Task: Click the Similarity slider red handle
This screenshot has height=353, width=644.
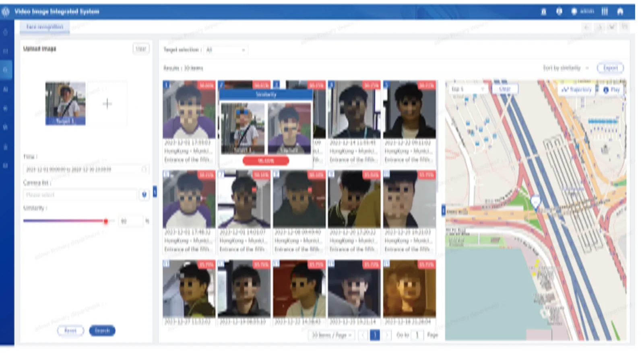Action: [106, 221]
